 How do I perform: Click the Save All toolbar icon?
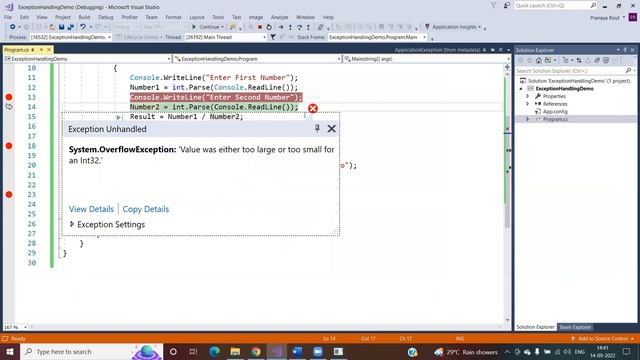click(71, 27)
